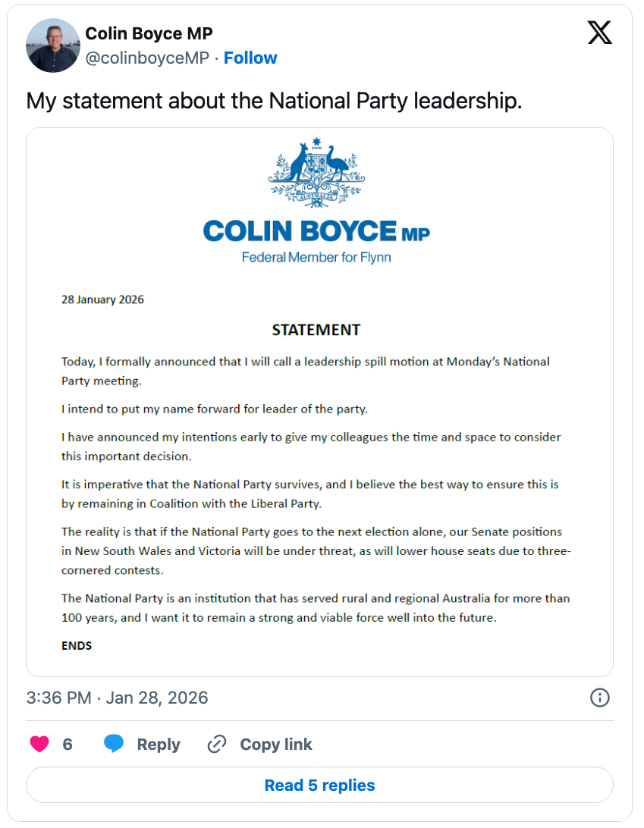Image resolution: width=644 pixels, height=828 pixels.
Task: Click the reply speech bubble icon
Action: pos(114,745)
